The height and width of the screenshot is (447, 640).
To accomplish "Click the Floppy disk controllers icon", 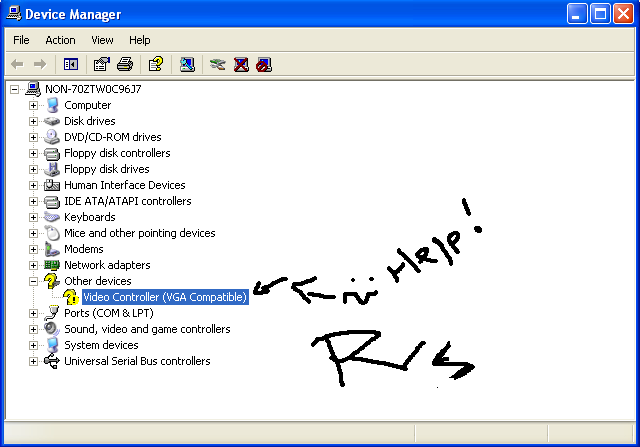I will pos(52,153).
